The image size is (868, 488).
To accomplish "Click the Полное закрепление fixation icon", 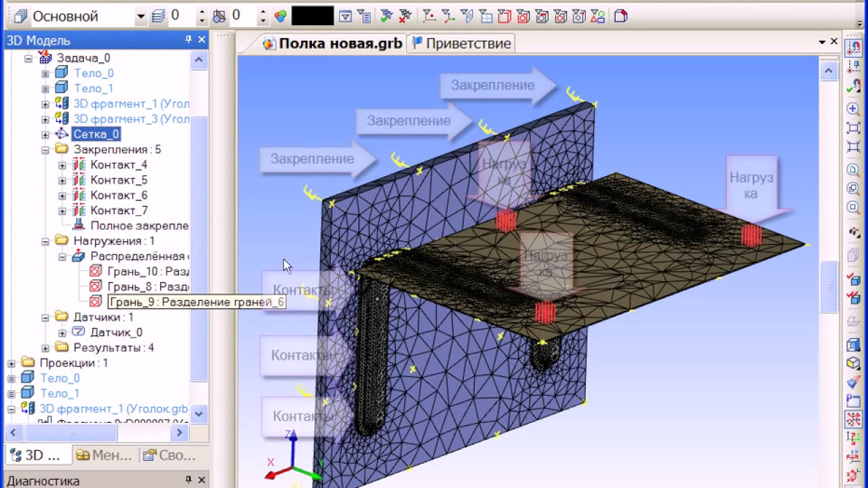I will tap(79, 226).
